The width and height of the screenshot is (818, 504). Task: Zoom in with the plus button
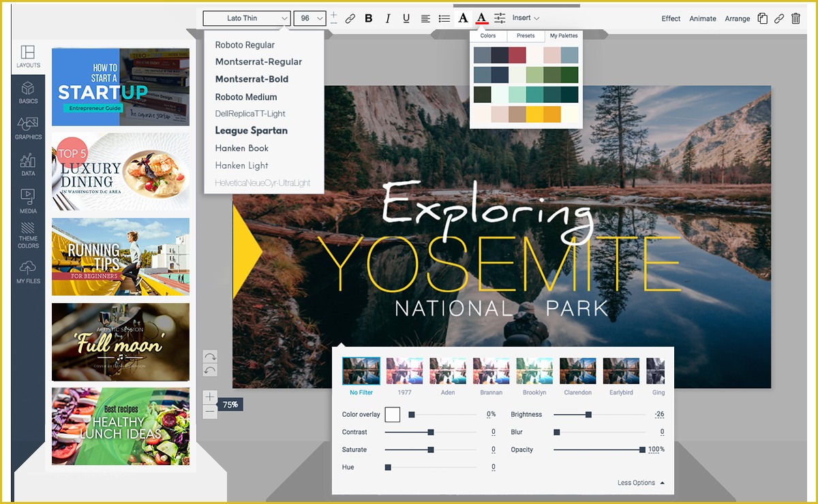tap(210, 397)
